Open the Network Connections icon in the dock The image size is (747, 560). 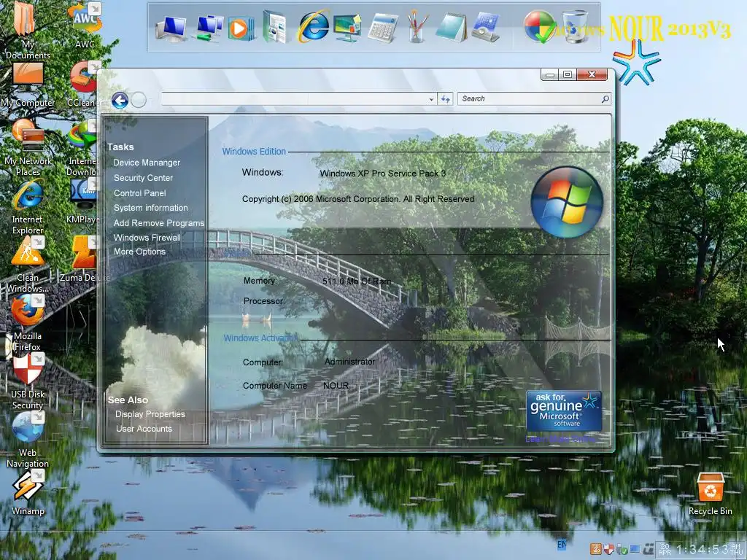click(209, 28)
